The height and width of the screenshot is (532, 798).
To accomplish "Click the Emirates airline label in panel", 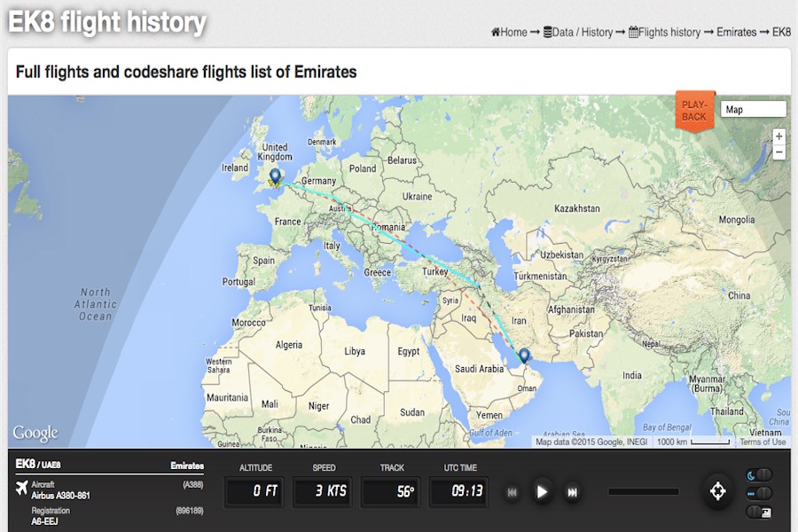I will coord(187,465).
